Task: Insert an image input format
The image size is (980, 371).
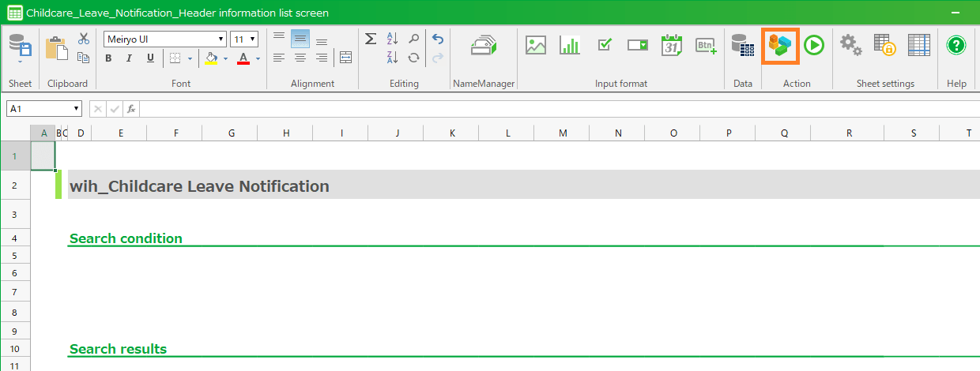Action: click(x=536, y=46)
